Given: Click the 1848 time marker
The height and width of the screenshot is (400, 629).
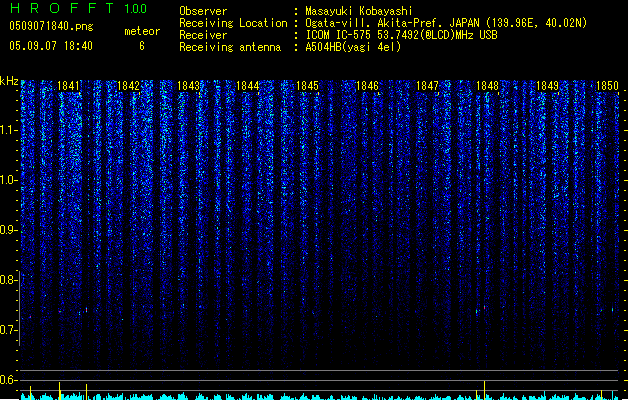Looking at the screenshot, I should coord(487,86).
